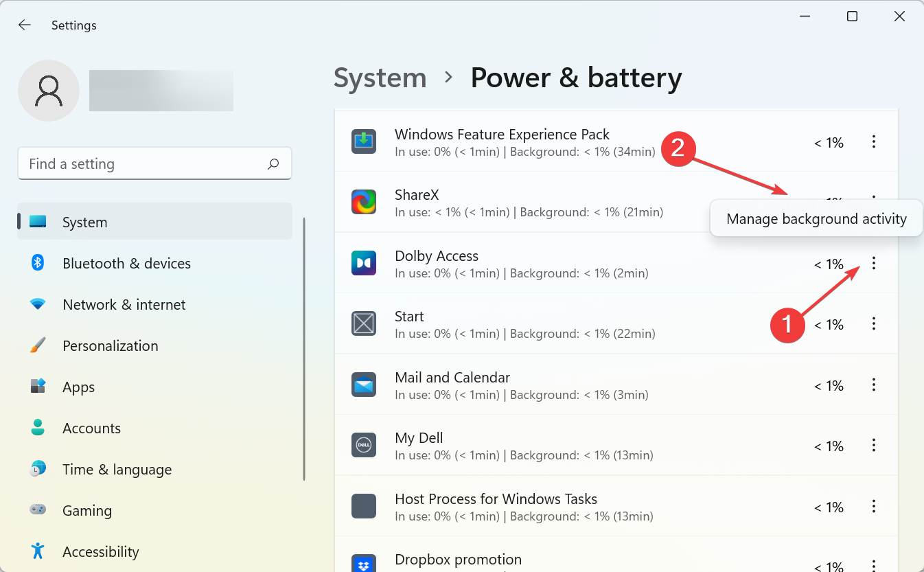
Task: Click the Mail and Calendar icon
Action: click(x=364, y=385)
